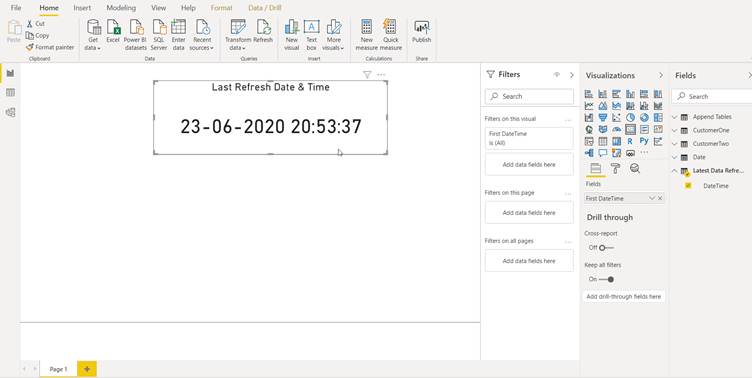The image size is (752, 378).
Task: Add a new page with plus button
Action: point(87,369)
